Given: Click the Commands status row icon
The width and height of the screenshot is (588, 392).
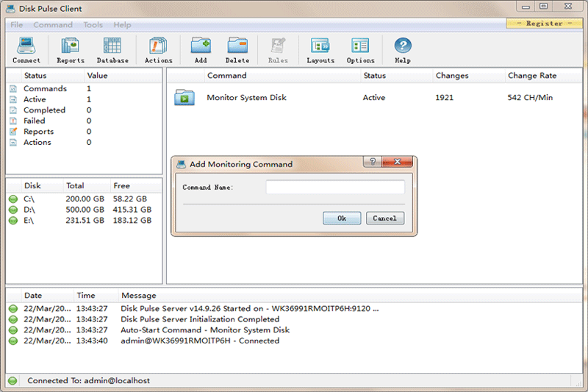Looking at the screenshot, I should 13,88.
